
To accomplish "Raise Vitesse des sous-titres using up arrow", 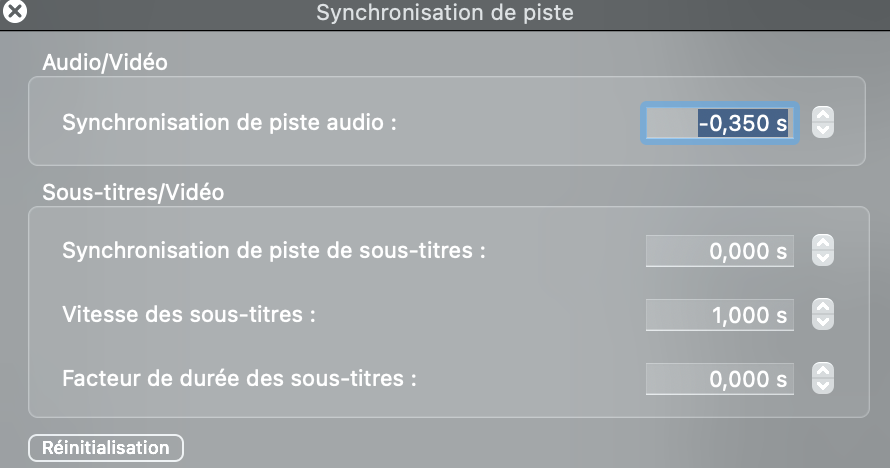I will tap(822, 307).
